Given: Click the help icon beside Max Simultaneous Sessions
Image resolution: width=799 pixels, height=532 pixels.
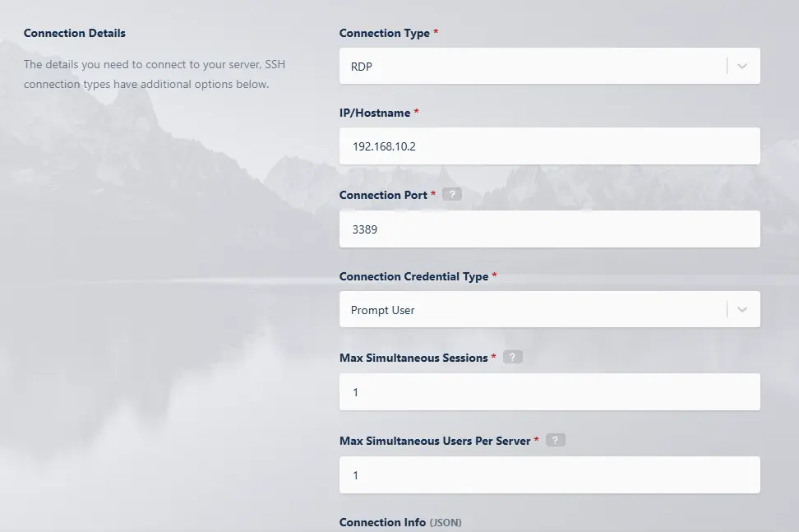Looking at the screenshot, I should (x=512, y=358).
